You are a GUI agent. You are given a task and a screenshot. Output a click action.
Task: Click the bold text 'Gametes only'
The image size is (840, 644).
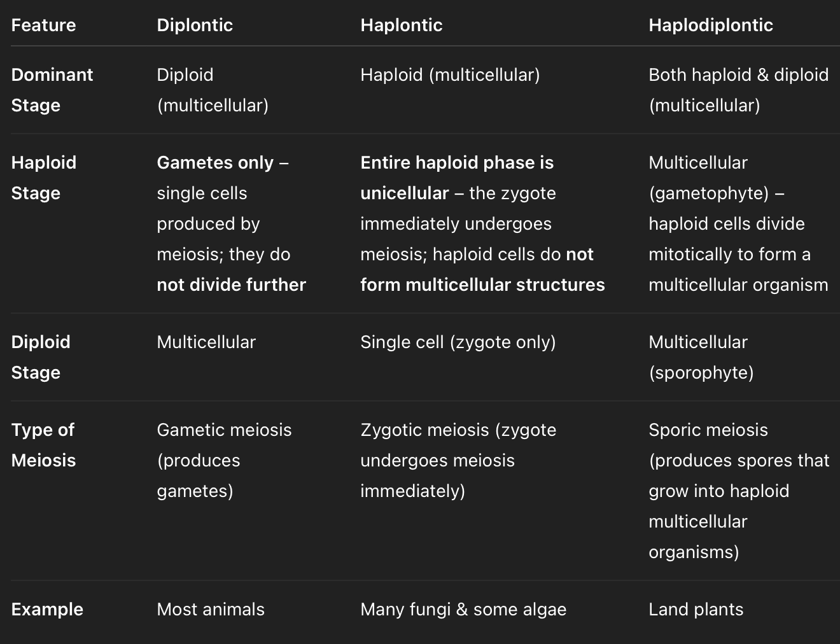coord(215,163)
